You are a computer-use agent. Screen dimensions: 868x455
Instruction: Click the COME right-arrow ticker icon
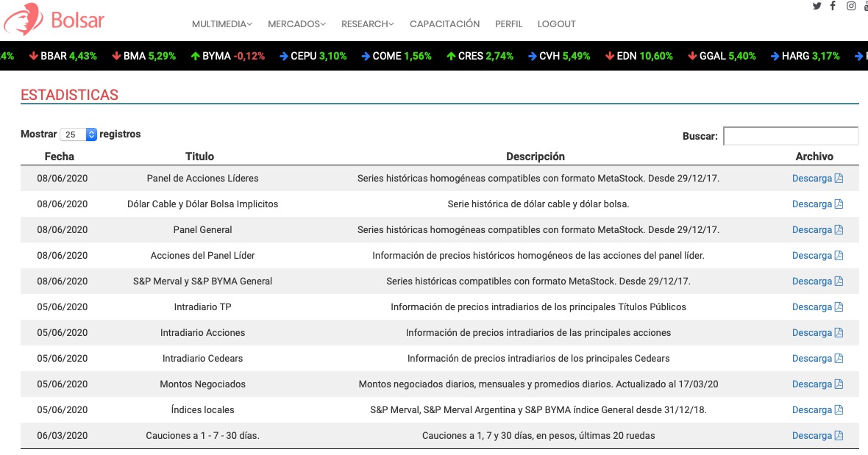[x=366, y=56]
